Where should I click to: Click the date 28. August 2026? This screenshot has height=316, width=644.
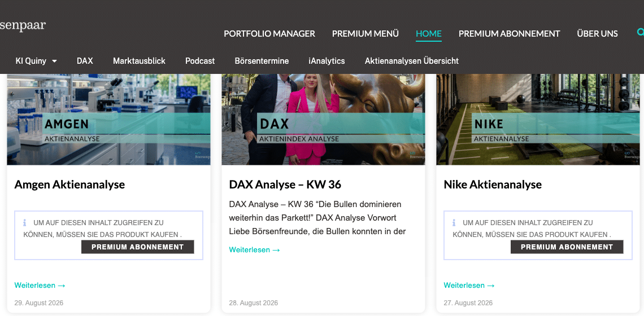pos(254,303)
